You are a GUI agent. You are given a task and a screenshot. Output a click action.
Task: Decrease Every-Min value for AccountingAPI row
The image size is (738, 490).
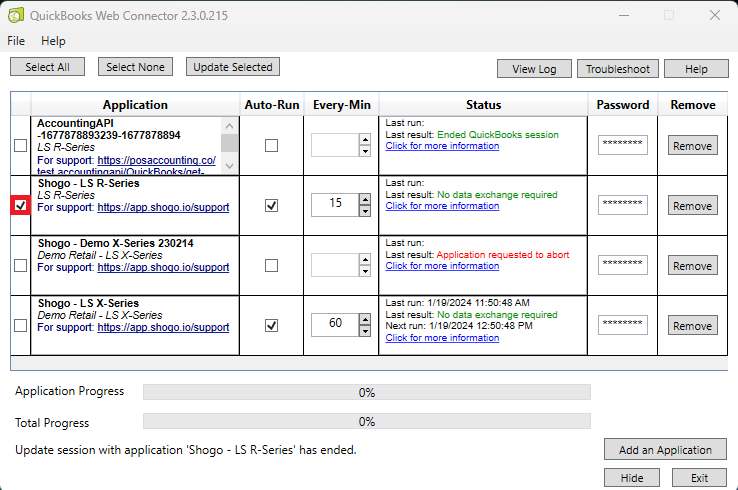[365, 151]
